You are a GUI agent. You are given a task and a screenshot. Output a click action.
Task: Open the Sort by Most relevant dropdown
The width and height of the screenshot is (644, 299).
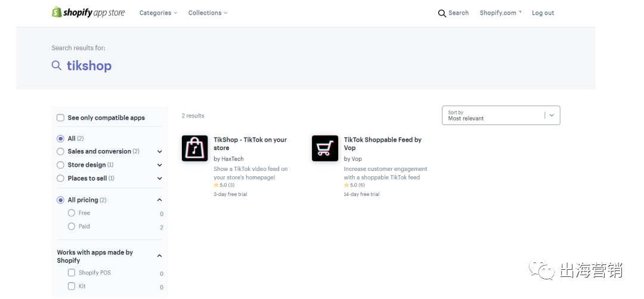501,116
